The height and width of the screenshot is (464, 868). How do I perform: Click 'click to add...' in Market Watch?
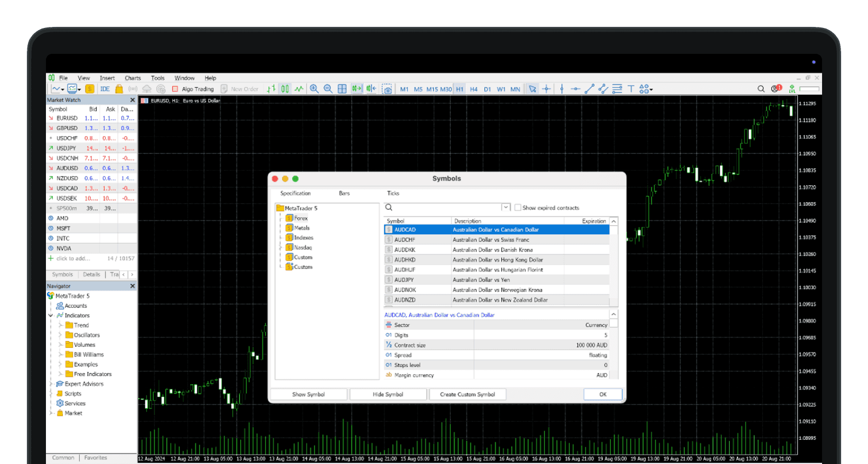[73, 259]
